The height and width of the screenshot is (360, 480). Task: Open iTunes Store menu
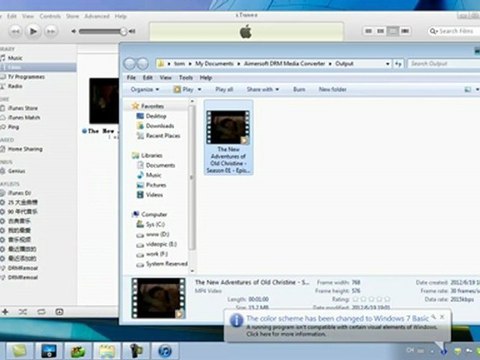72,16
